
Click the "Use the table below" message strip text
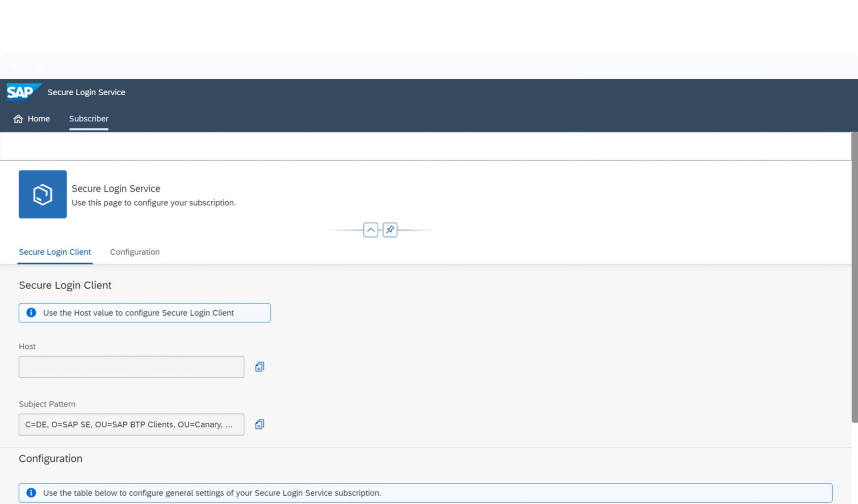(212, 493)
